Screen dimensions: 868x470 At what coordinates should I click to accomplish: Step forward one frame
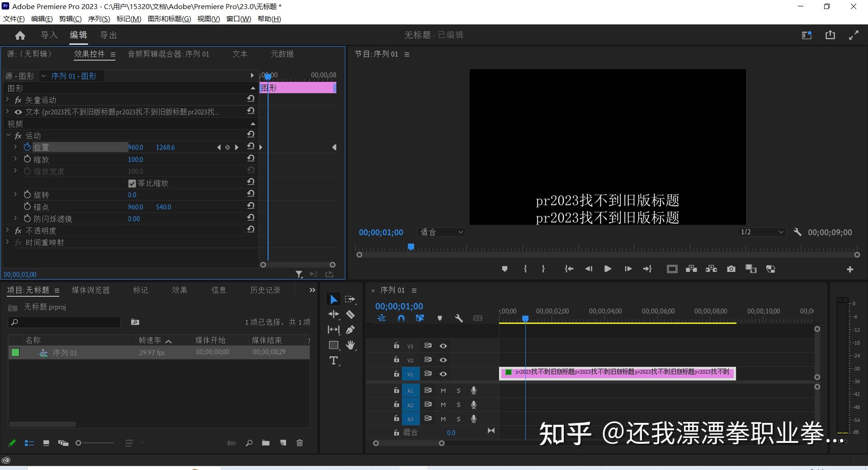pos(628,269)
